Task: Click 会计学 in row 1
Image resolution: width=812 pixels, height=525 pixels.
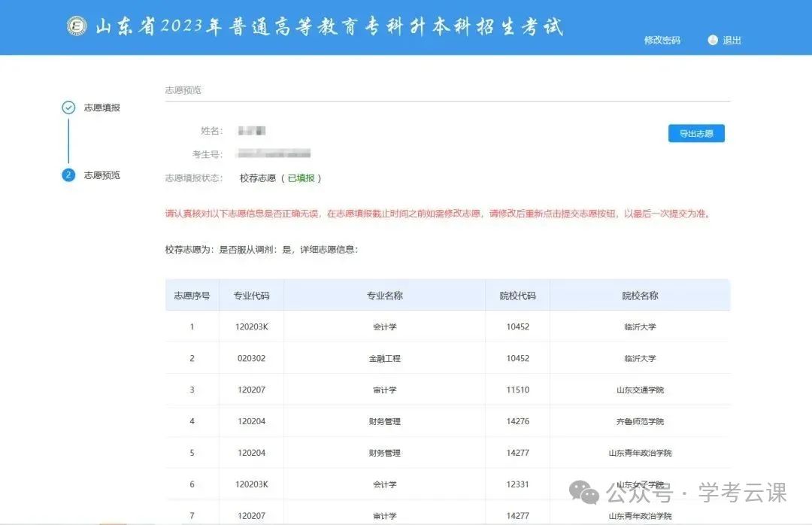Action: click(385, 327)
